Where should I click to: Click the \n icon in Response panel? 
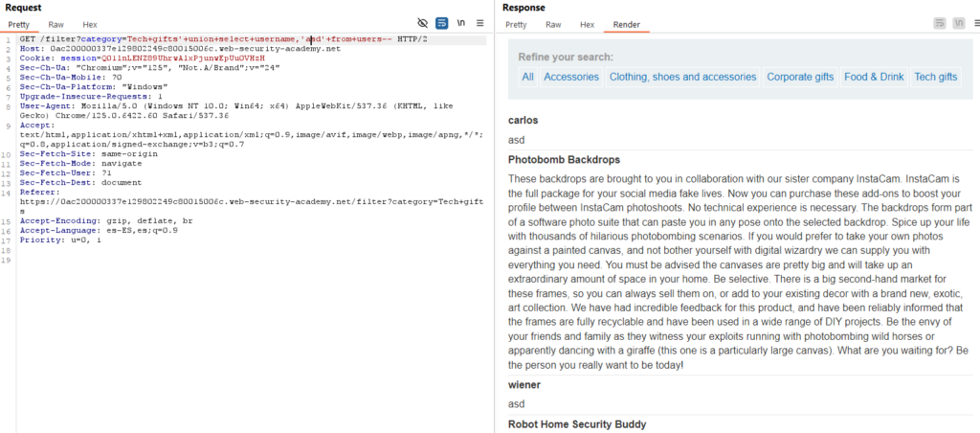(x=959, y=23)
